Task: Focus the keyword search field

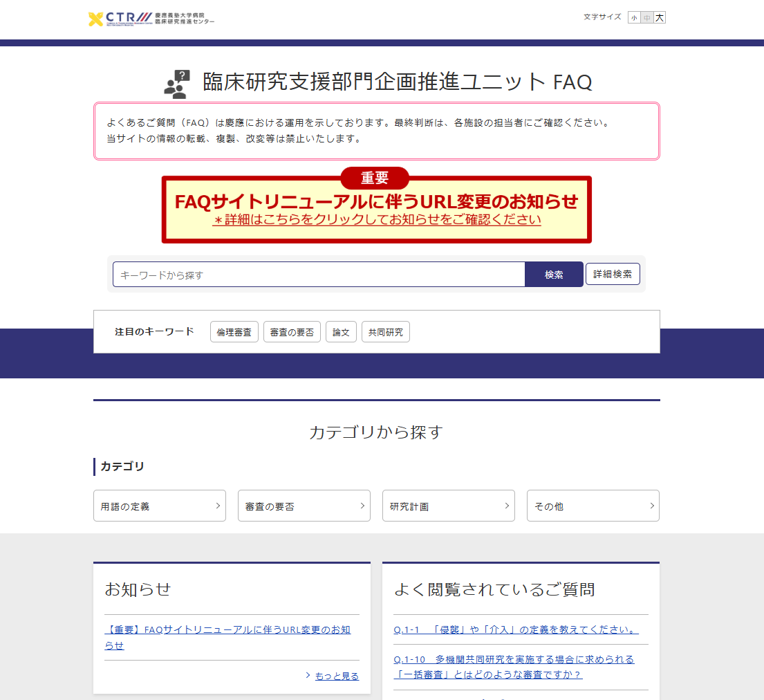Action: pyautogui.click(x=319, y=275)
